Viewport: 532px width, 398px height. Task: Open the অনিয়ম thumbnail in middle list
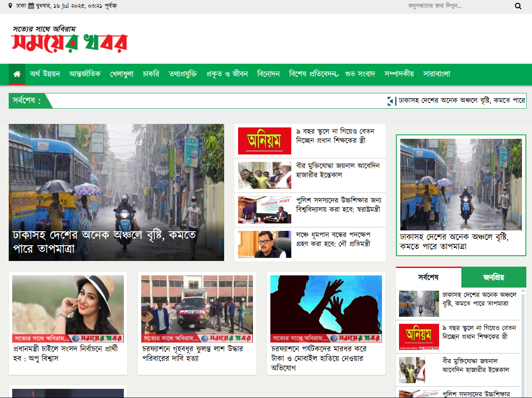point(265,141)
